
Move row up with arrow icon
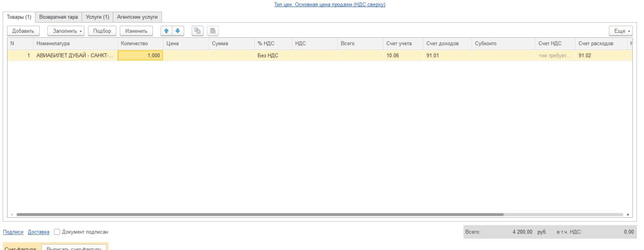167,31
